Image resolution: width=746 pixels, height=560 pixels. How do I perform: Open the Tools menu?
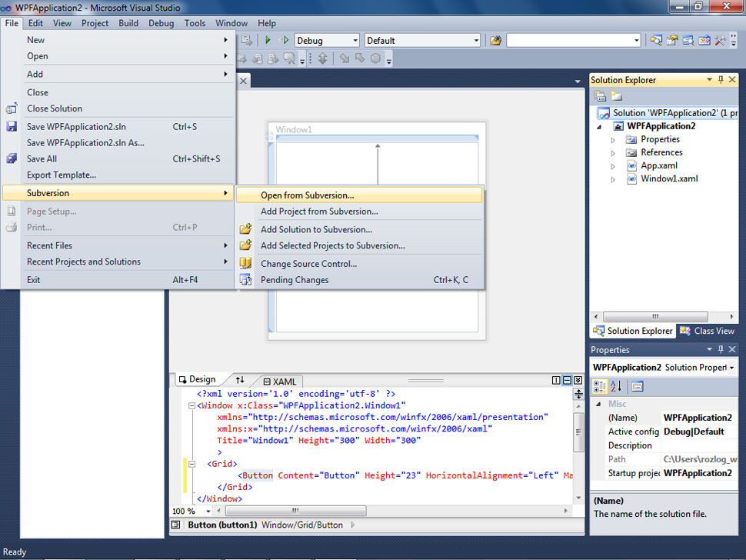[195, 23]
